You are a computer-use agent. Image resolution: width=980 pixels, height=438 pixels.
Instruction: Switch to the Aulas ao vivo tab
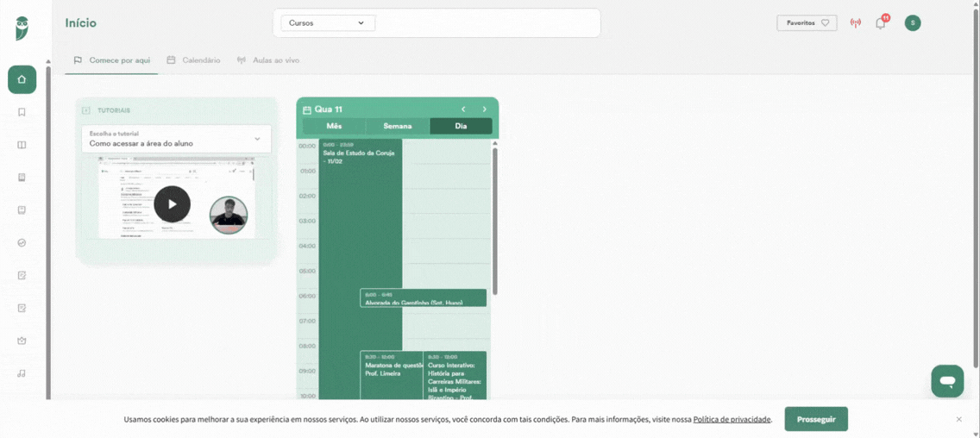(x=268, y=60)
